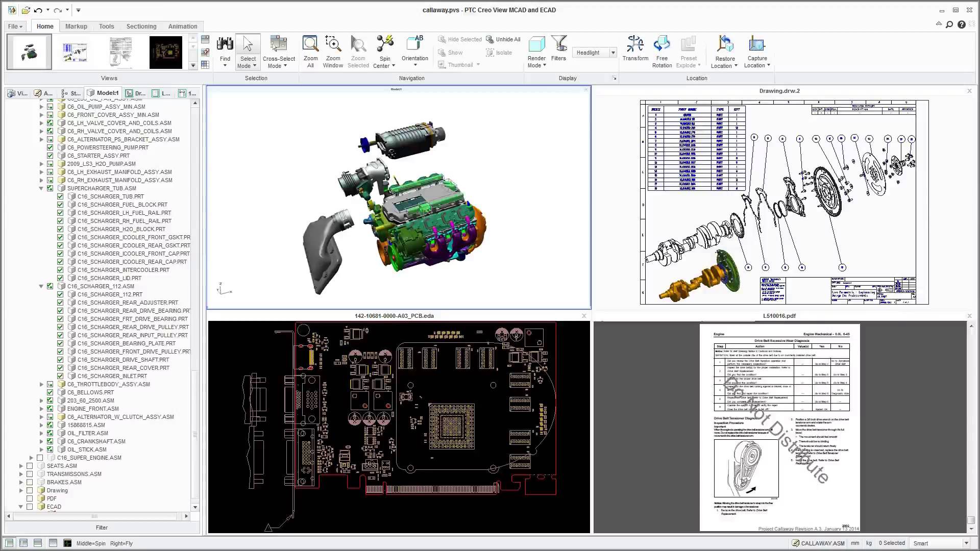The height and width of the screenshot is (551, 980).
Task: Click the mm unit in status bar
Action: click(x=855, y=543)
